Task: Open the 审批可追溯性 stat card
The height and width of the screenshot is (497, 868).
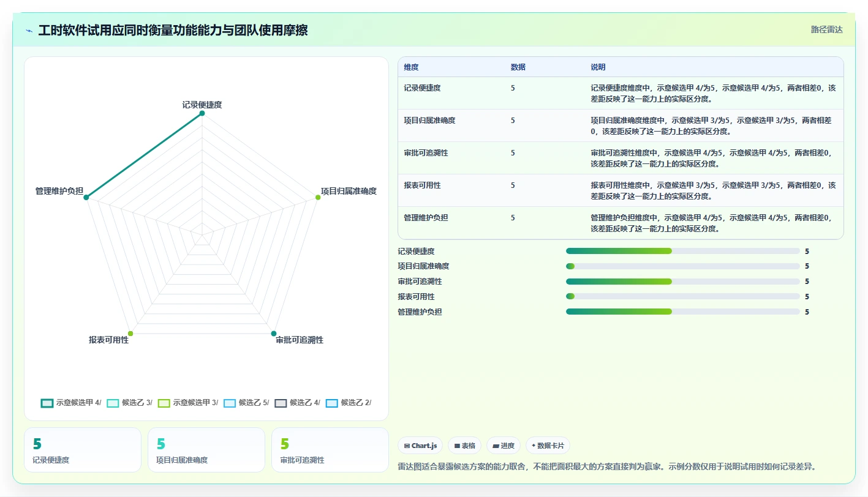Action: tap(330, 450)
